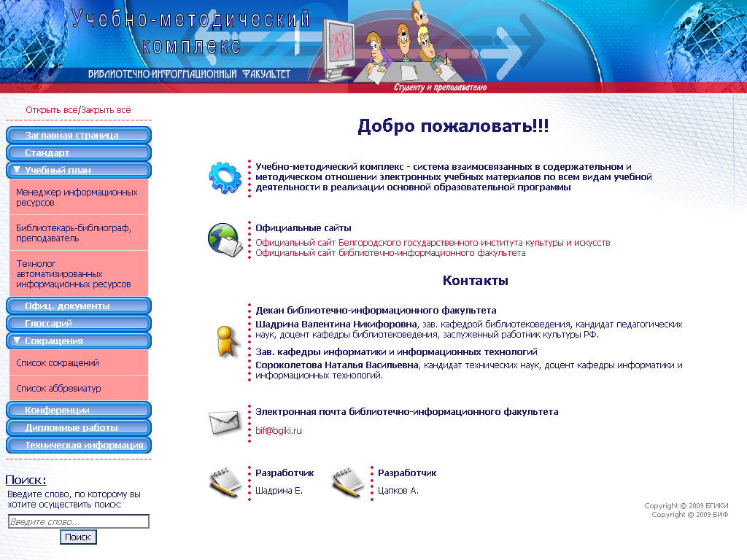Click the notepad icon beside Шадрина Е.
The height and width of the screenshot is (560, 747).
(x=225, y=481)
